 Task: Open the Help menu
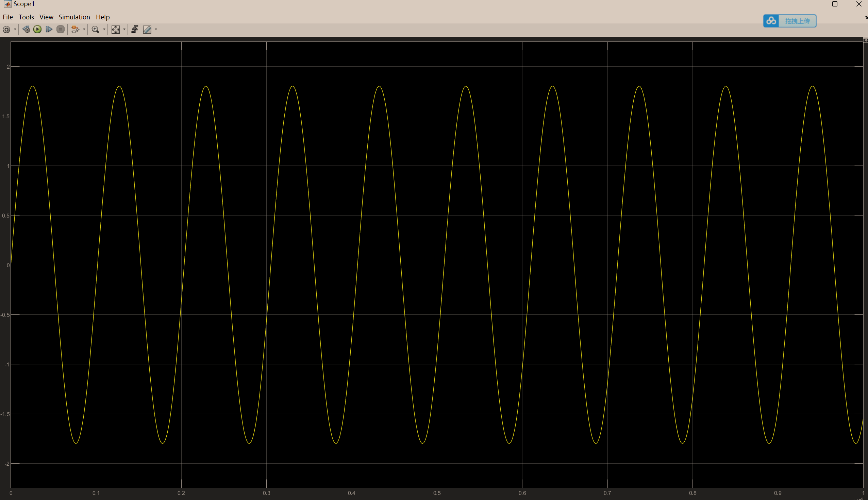(x=102, y=17)
